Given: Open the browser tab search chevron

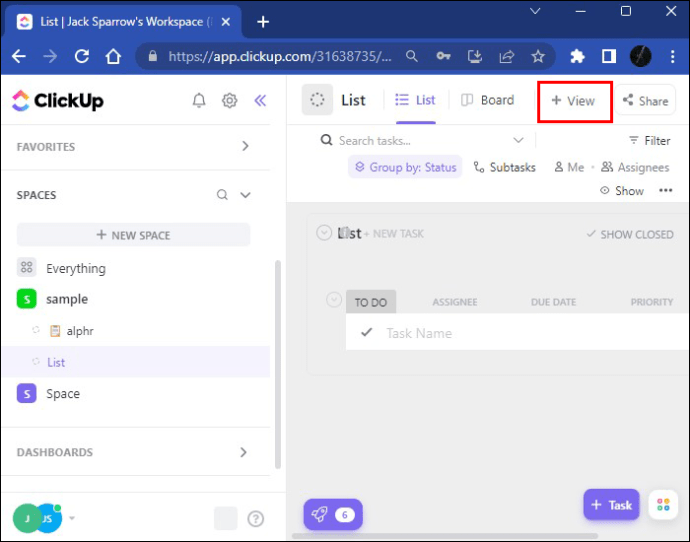Looking at the screenshot, I should pos(535,11).
